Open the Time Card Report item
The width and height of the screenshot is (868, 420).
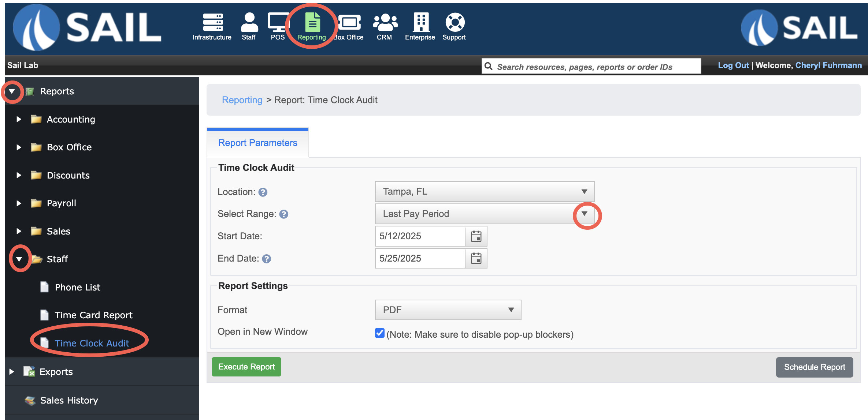[93, 315]
